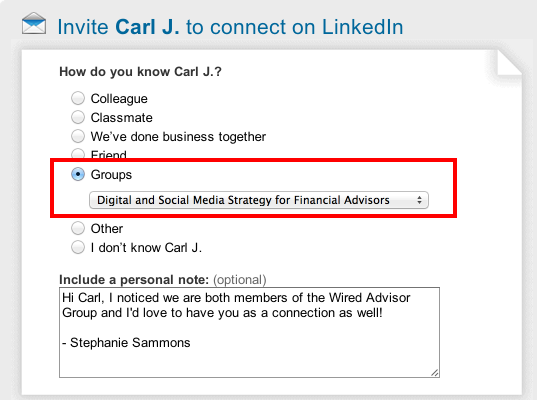Select the Other radio button
The image size is (537, 400).
[x=78, y=228]
